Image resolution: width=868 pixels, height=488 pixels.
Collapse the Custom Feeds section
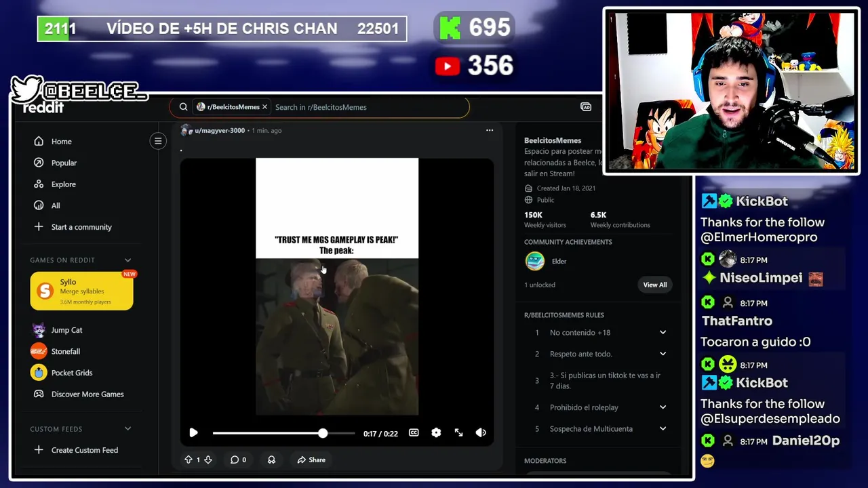click(127, 429)
